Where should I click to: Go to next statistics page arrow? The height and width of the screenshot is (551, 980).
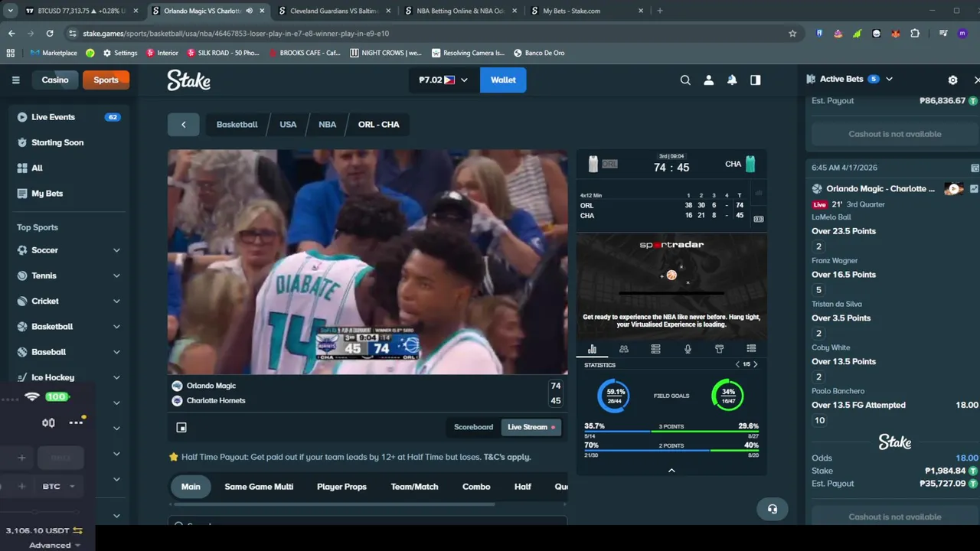click(x=756, y=364)
